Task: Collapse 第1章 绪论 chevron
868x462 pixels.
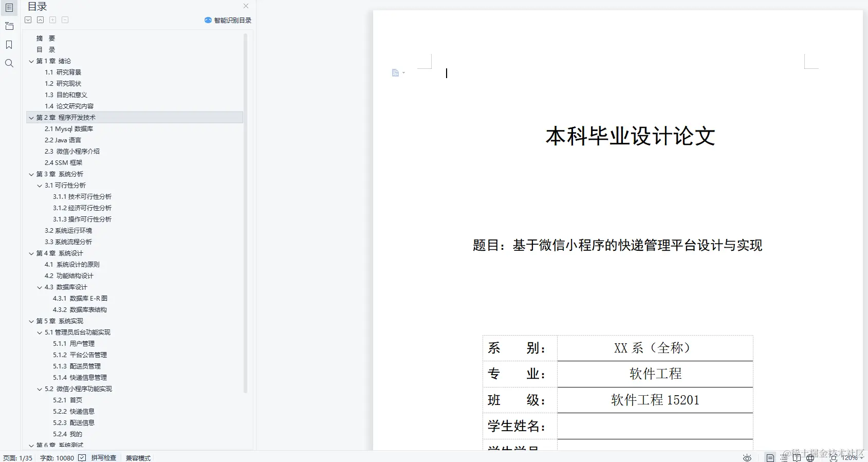Action: tap(31, 61)
